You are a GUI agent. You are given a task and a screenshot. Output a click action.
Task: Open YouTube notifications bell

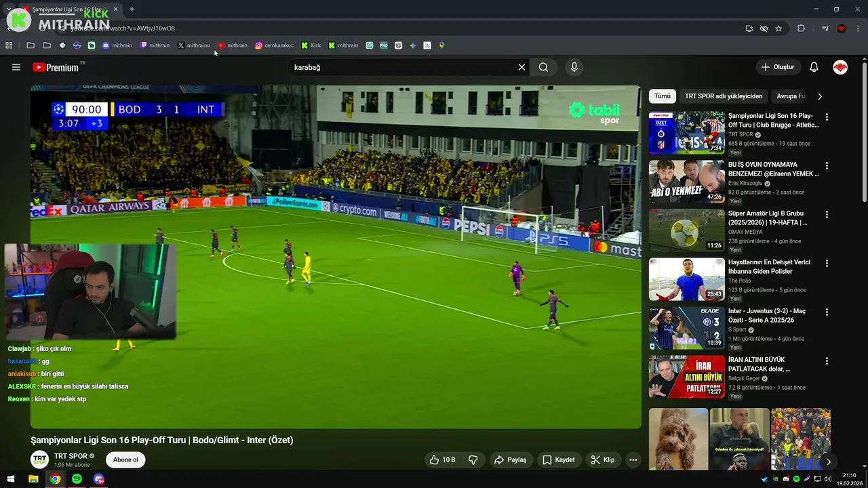click(814, 67)
